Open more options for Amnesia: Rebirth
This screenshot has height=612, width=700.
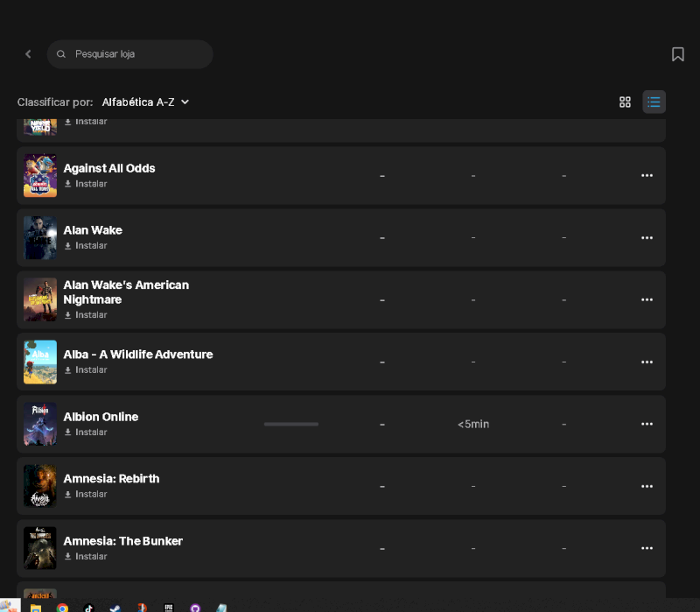(647, 486)
